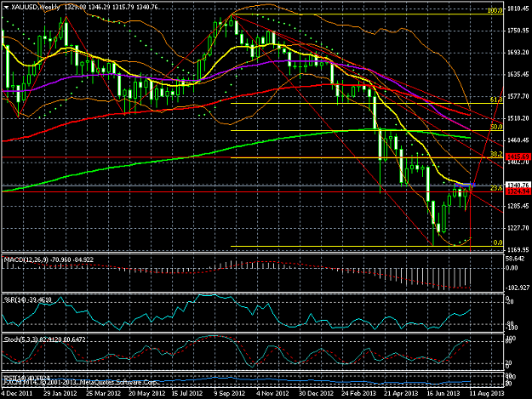
Task: Select the MACD scale value 58.642
Action: (x=516, y=259)
